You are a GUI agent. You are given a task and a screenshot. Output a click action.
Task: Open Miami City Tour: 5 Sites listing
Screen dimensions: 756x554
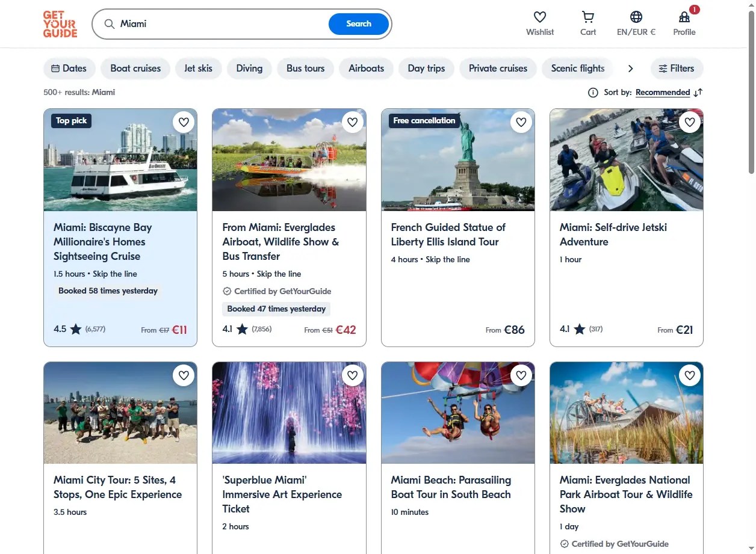(117, 487)
